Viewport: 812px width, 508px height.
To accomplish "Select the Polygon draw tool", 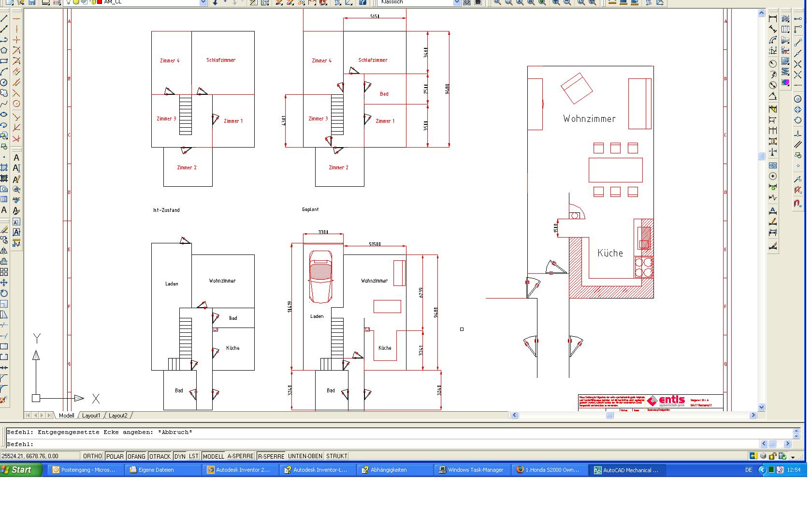I will pyautogui.click(x=4, y=50).
